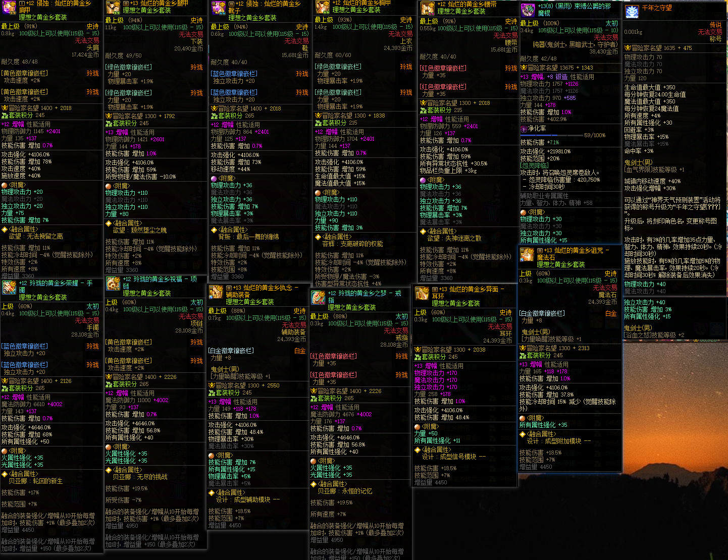Click the text 攻击强化 +21981.0%
Image resolution: width=728 pixels, height=560 pixels.
tap(545, 151)
